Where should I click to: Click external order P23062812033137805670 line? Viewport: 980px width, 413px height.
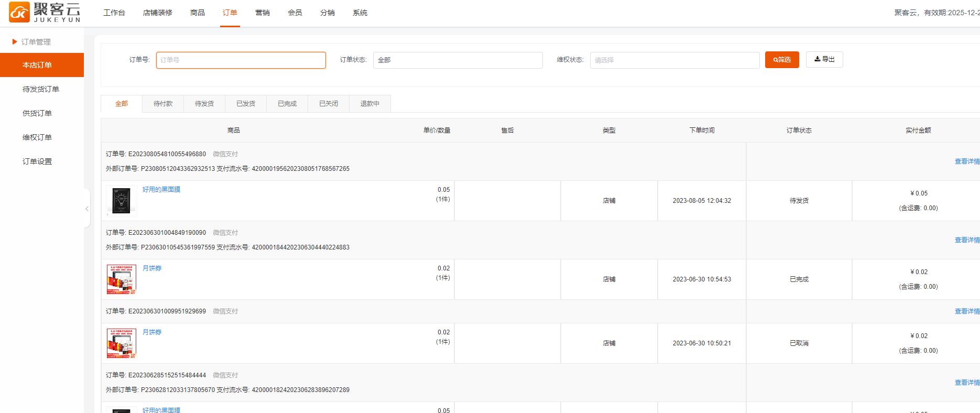(x=227, y=390)
